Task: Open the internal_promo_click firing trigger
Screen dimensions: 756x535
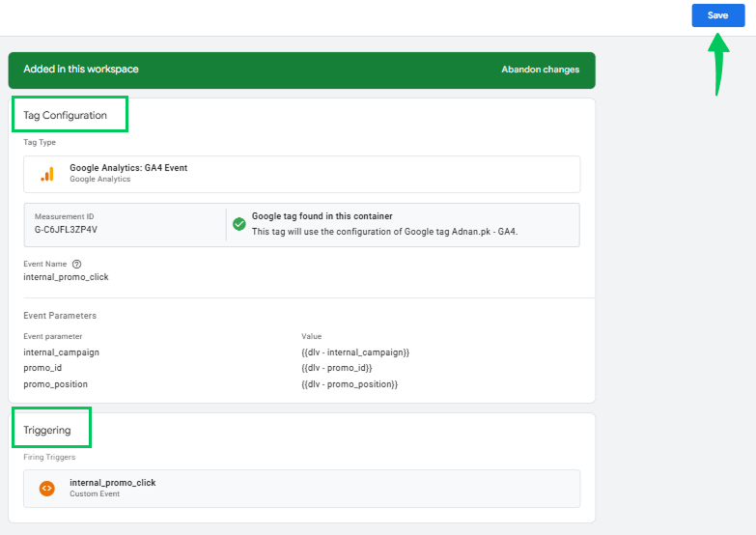Action: coord(302,489)
